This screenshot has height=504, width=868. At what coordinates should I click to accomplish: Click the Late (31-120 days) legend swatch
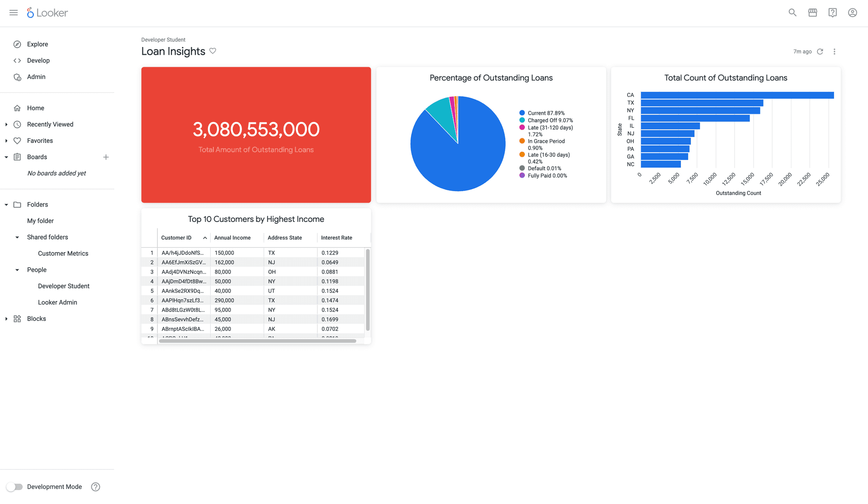(x=522, y=127)
